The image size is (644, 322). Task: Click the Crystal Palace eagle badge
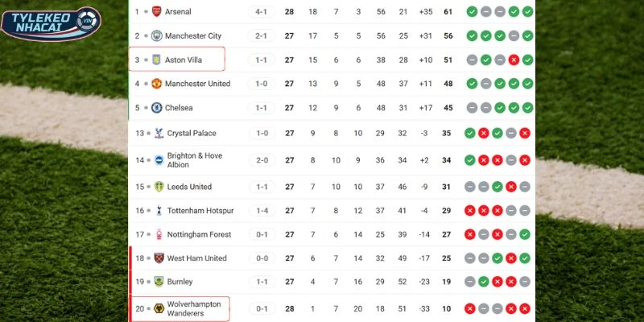[159, 134]
